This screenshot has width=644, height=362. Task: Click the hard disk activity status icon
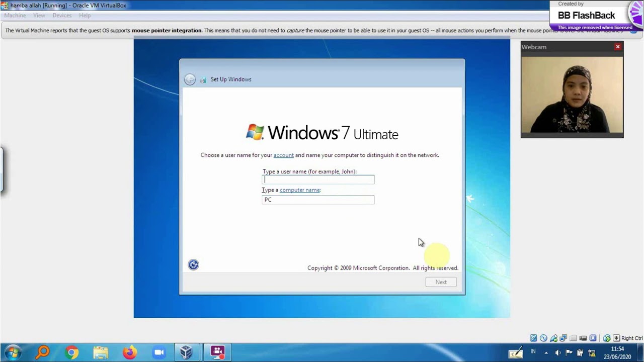click(x=534, y=338)
